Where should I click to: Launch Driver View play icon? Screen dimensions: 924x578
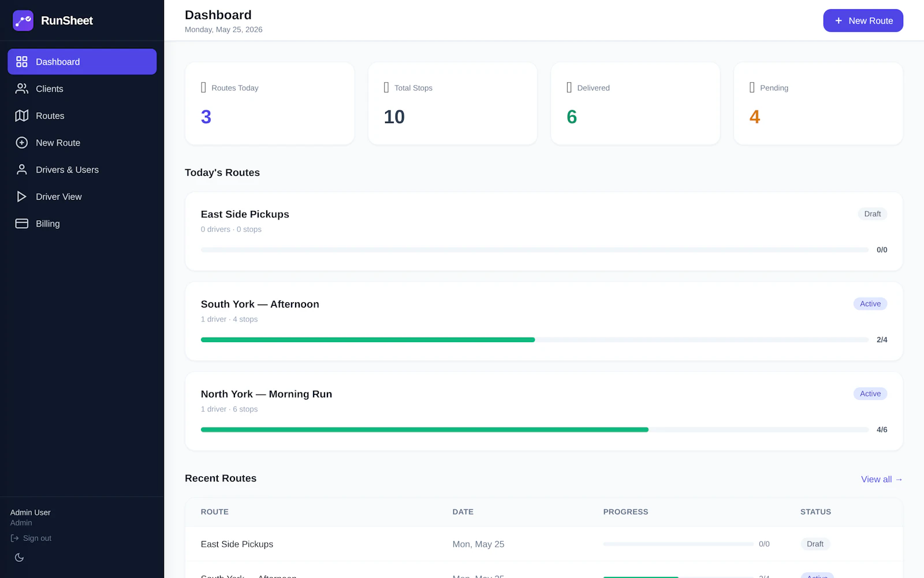click(22, 197)
